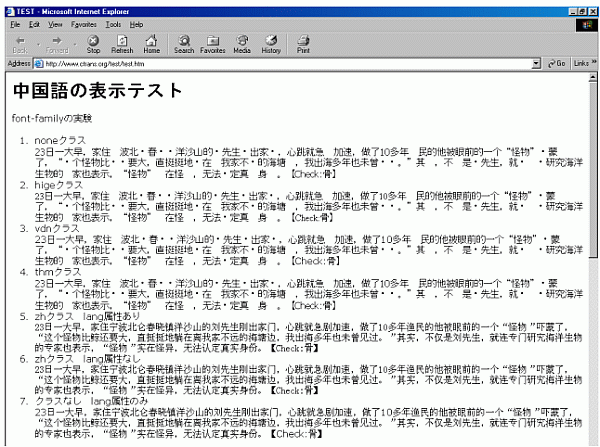Open the File menu

[x=15, y=24]
